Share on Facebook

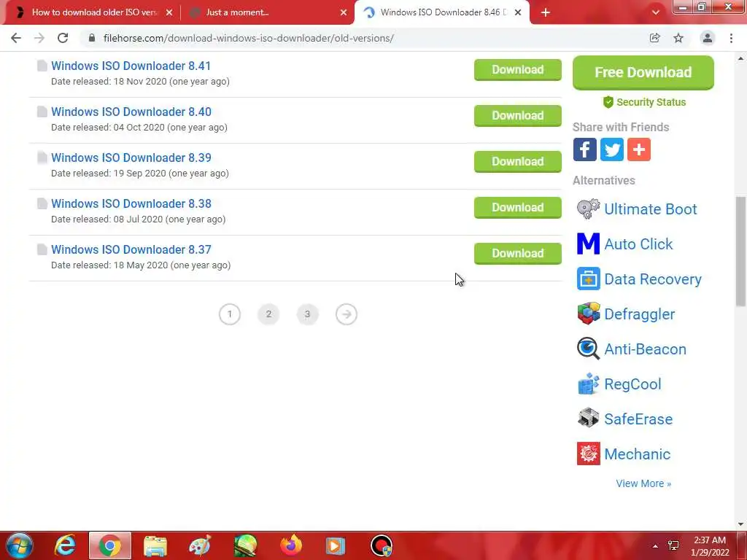coord(584,149)
